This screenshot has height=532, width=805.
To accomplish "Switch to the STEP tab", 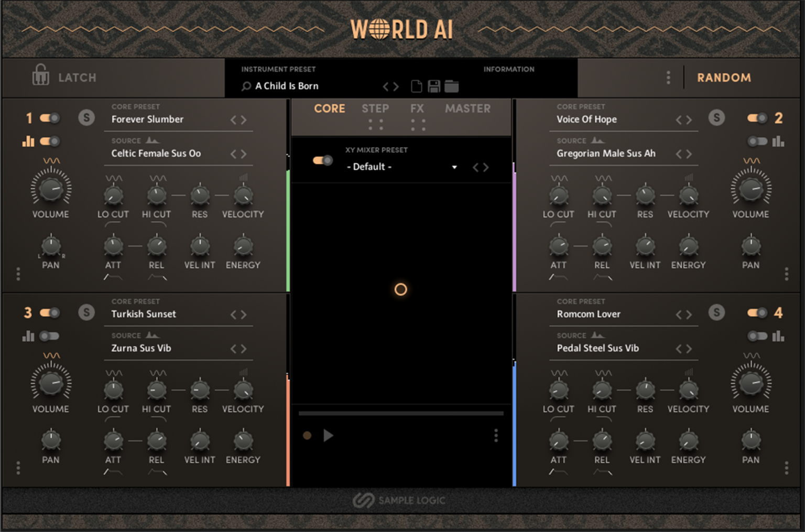I will tap(375, 108).
